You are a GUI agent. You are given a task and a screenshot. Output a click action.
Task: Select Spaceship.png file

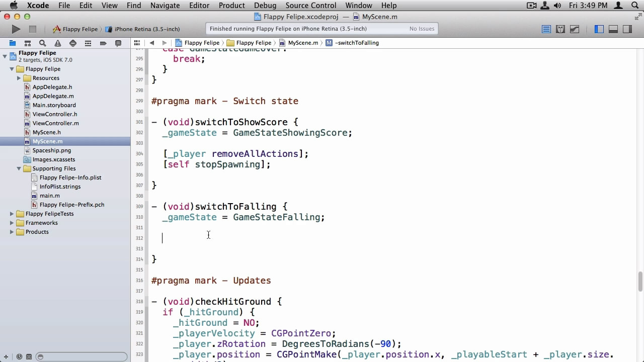(x=52, y=150)
